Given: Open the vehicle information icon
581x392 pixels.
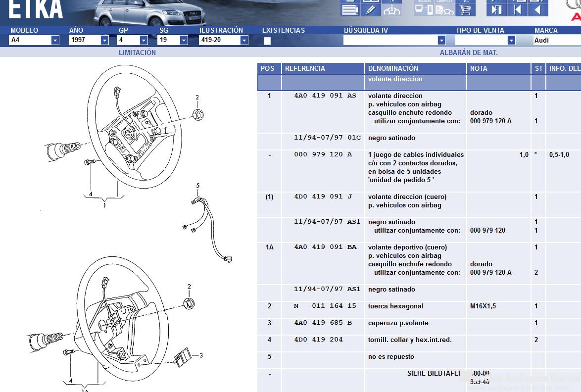Looking at the screenshot, I should (x=392, y=9).
